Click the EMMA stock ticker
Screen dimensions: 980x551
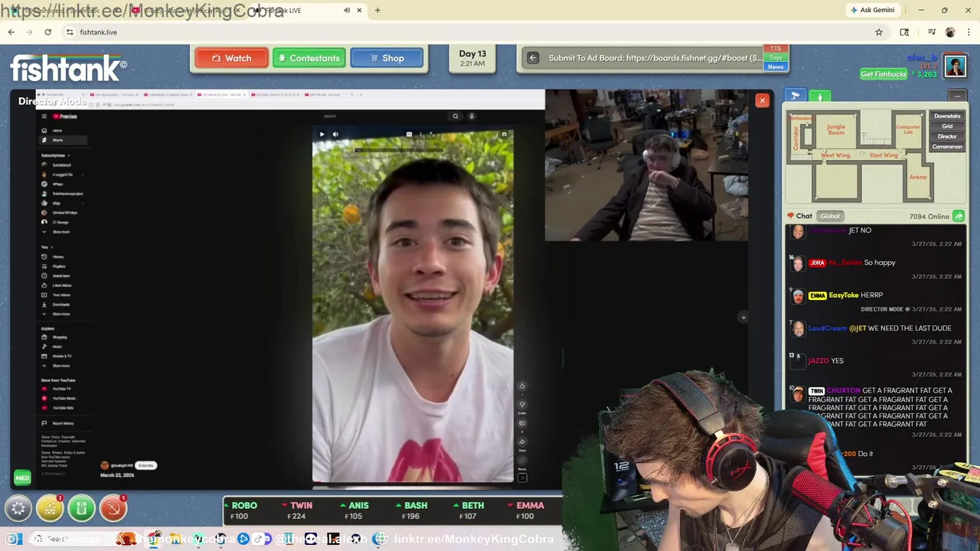coord(527,510)
